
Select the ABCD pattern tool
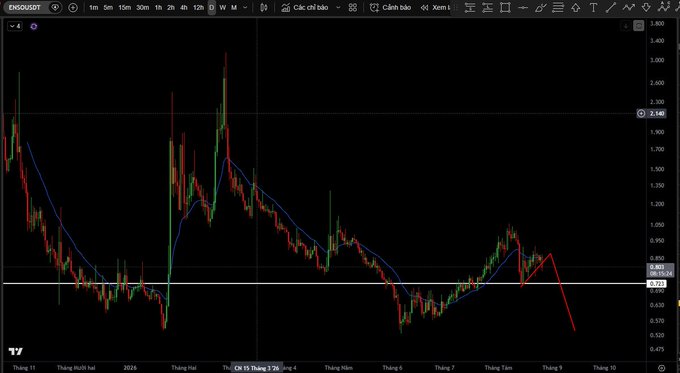(x=664, y=7)
